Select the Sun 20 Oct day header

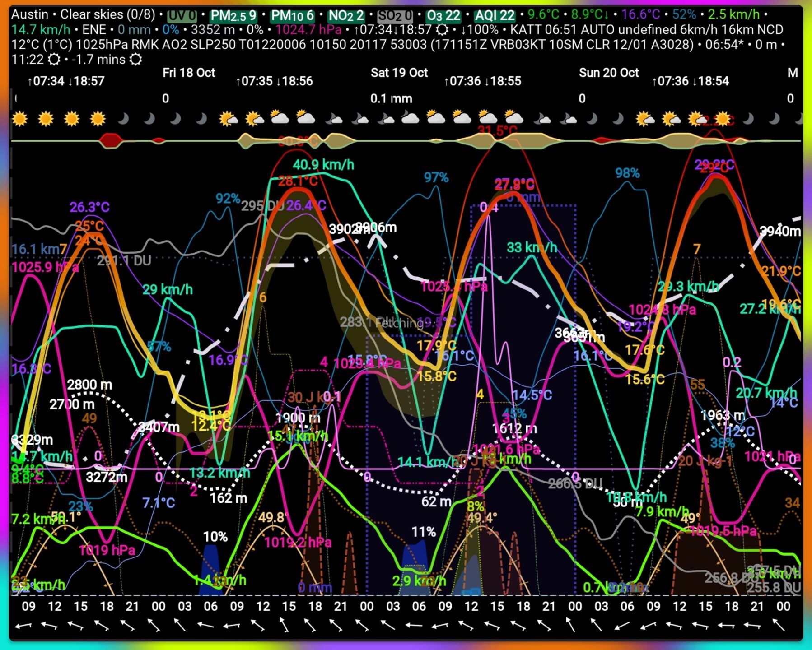click(608, 73)
